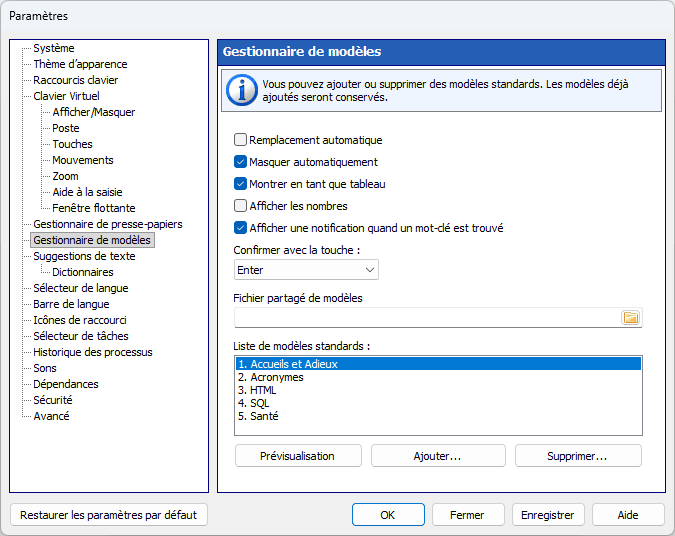Select Sons in settings tree
675x536 pixels.
[x=45, y=368]
